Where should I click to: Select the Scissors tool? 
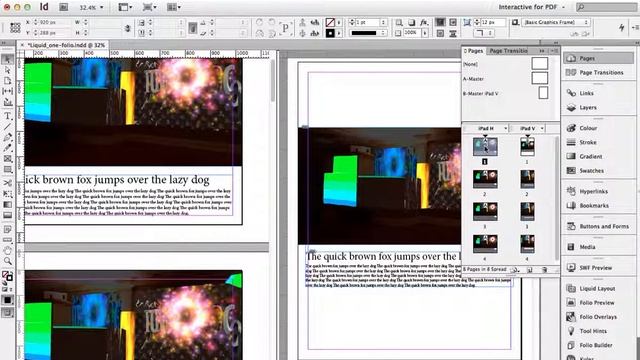click(x=7, y=183)
